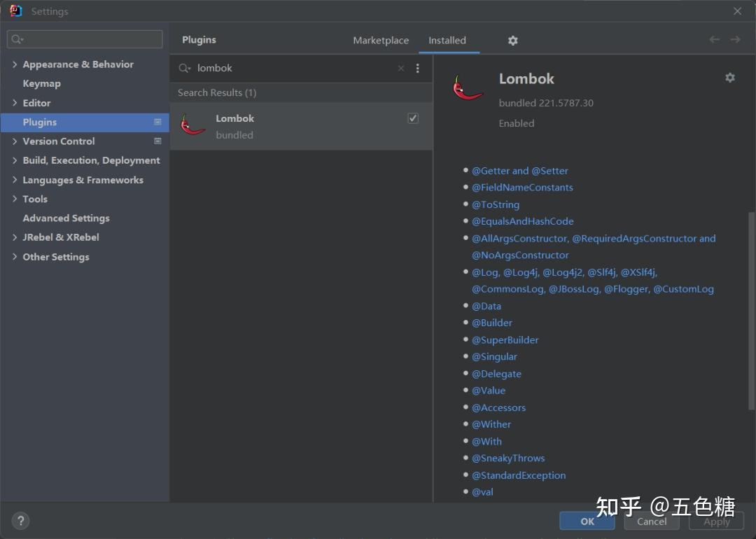Image resolution: width=756 pixels, height=539 pixels.
Task: Click the Lombok detail gear icon
Action: point(730,77)
